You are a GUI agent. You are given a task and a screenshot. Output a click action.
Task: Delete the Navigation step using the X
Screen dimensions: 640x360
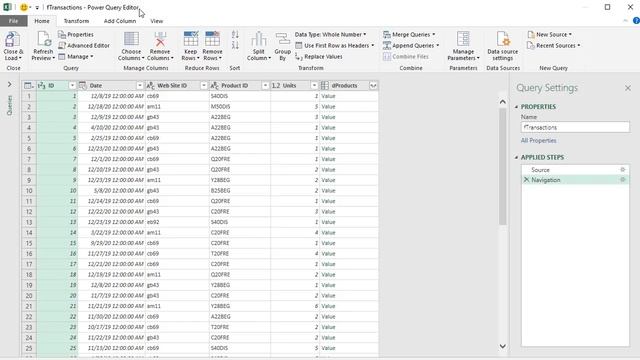526,180
